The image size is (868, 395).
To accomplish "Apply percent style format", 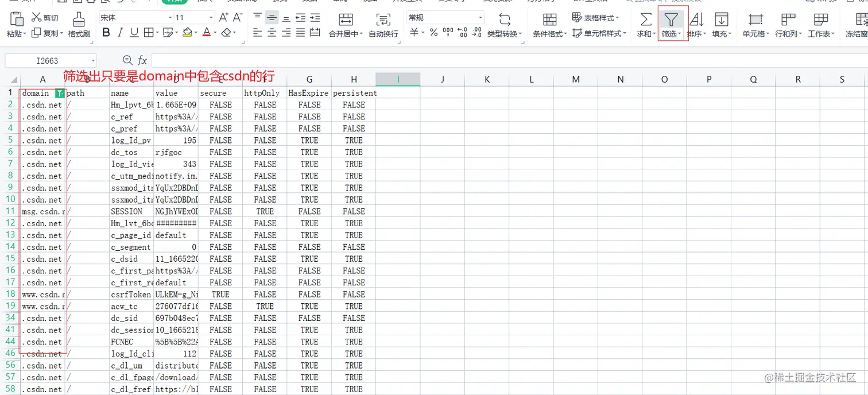I will point(433,33).
